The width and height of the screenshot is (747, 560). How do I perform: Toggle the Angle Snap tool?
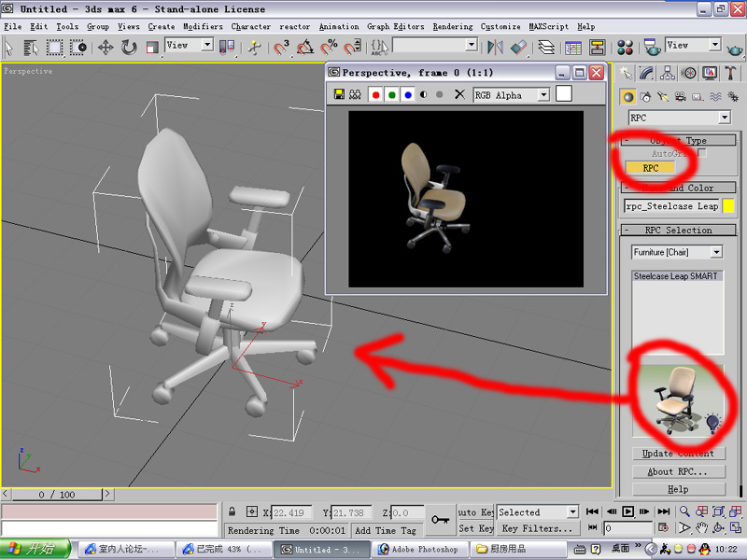[305, 48]
